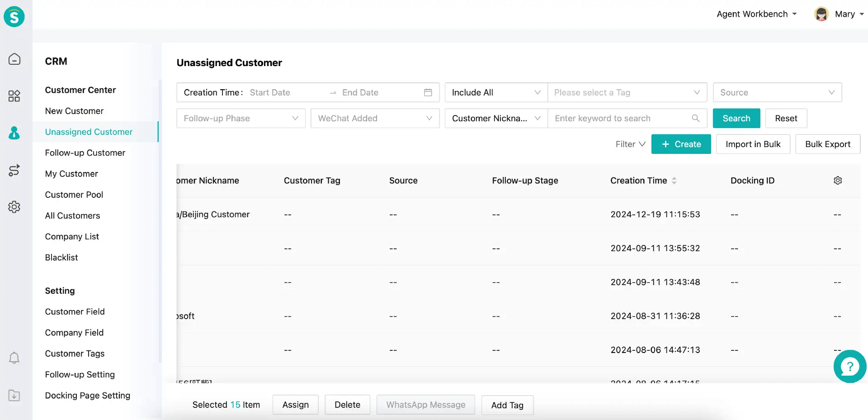Click the green S app logo
868x420 pixels.
[x=14, y=17]
